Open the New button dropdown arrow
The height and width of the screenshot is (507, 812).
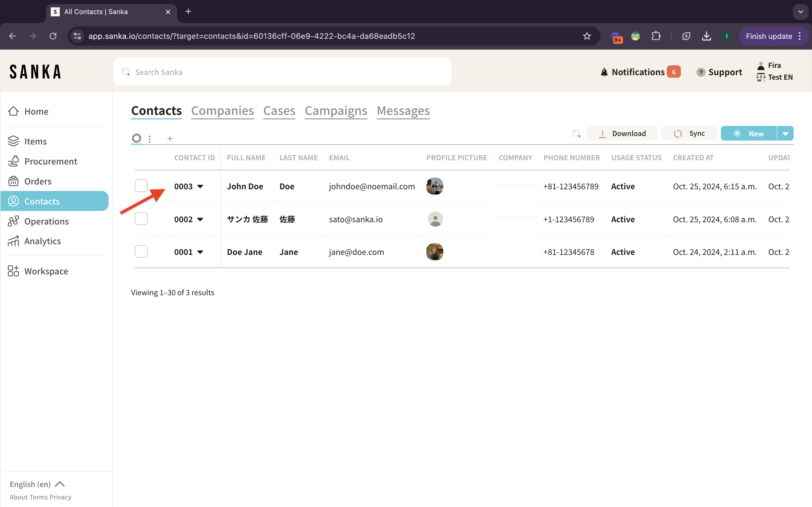(x=785, y=134)
